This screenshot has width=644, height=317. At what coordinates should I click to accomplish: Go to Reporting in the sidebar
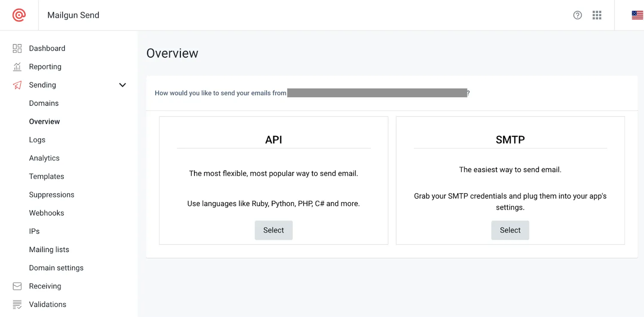coord(45,67)
